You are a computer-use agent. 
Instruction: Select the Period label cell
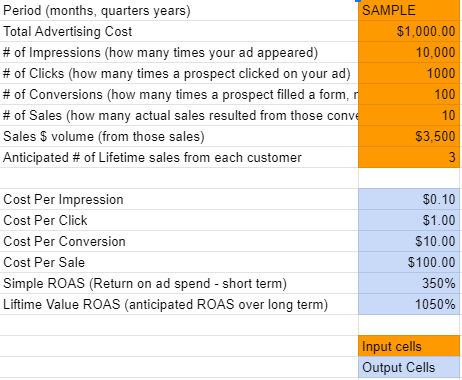pos(179,10)
